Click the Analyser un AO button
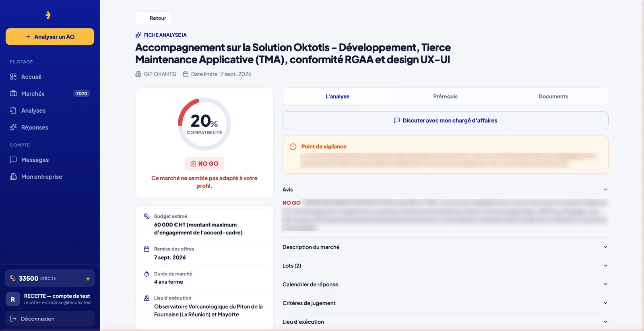644x331 pixels. (50, 37)
